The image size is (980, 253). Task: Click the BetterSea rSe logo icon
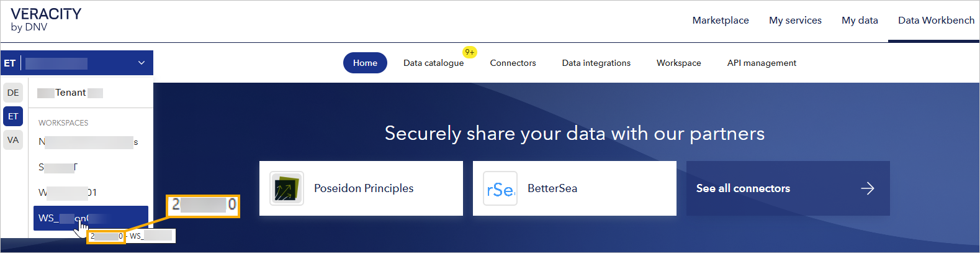tap(500, 188)
